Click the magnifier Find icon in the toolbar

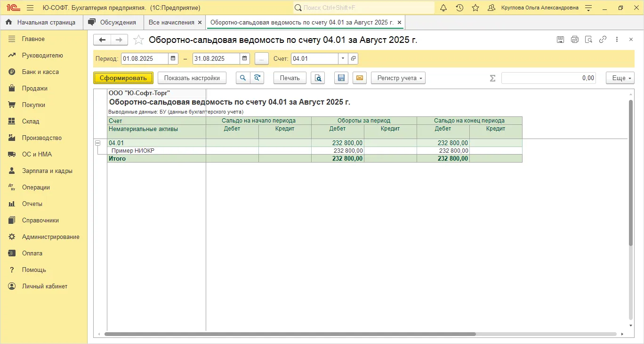point(242,78)
